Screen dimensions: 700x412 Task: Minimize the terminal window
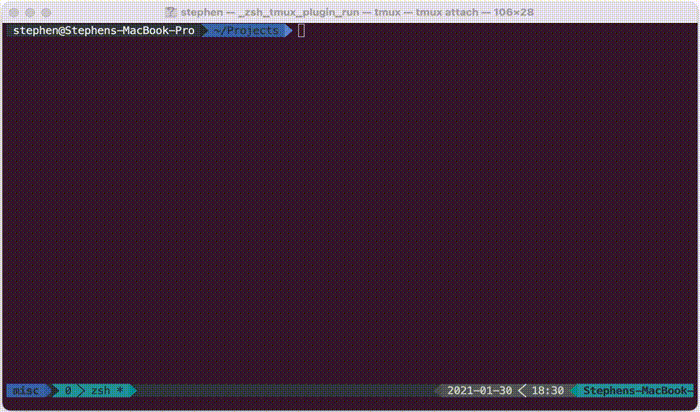[30, 12]
